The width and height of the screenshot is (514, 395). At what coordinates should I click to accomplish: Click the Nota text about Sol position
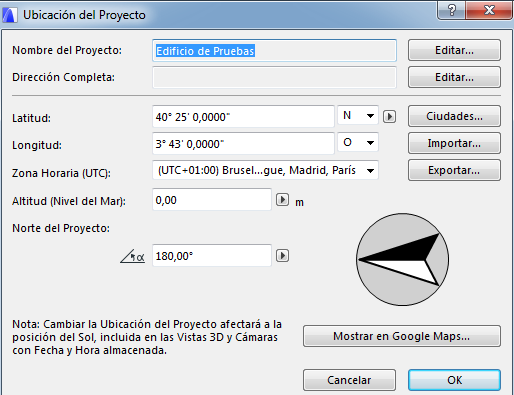pos(147,337)
